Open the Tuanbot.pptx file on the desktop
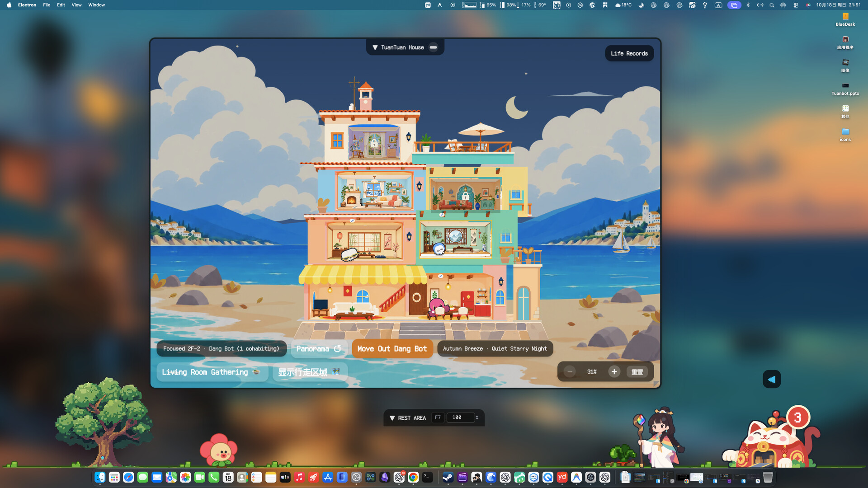The image size is (868, 488). point(845,89)
